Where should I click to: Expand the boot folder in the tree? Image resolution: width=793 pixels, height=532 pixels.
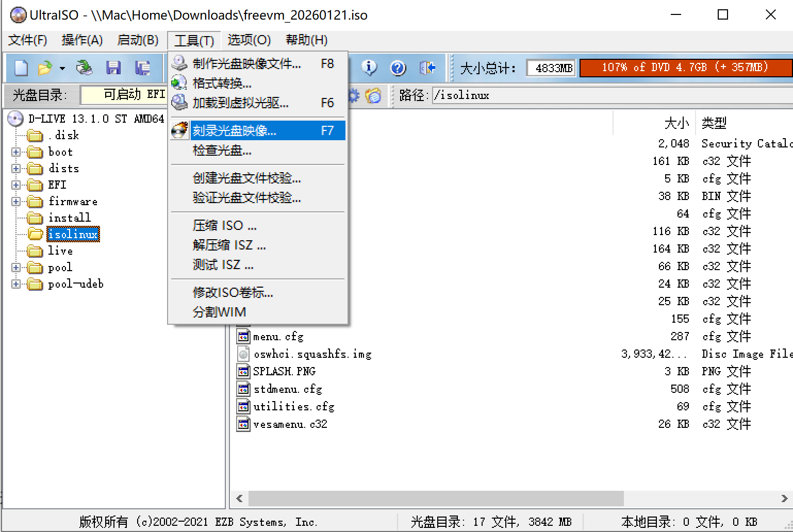pos(16,152)
